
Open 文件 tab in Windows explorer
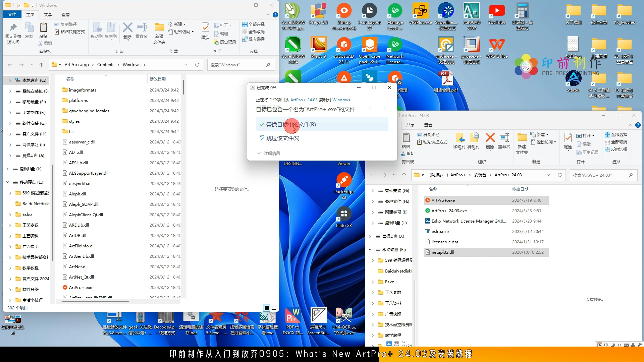tap(12, 14)
